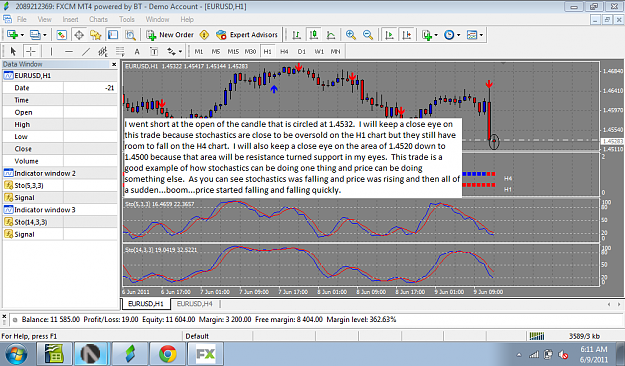This screenshot has width=625, height=366.
Task: Select the text 'A' tool
Action: click(137, 51)
